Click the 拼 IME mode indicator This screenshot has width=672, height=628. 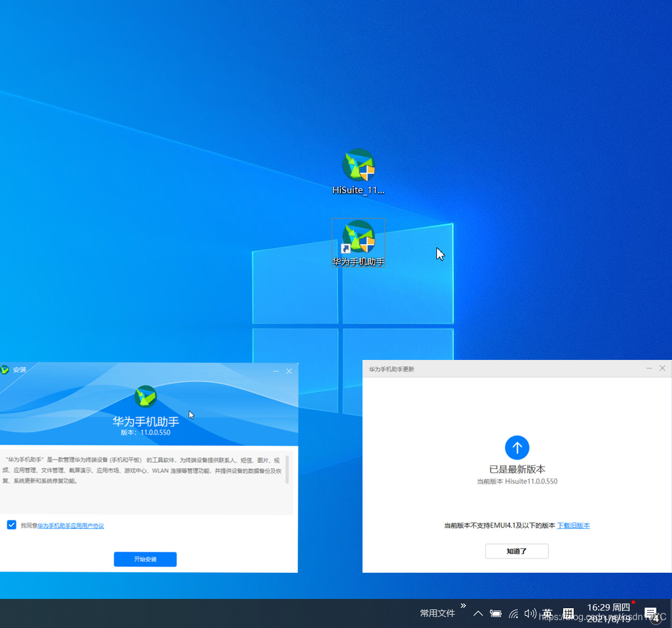(568, 613)
